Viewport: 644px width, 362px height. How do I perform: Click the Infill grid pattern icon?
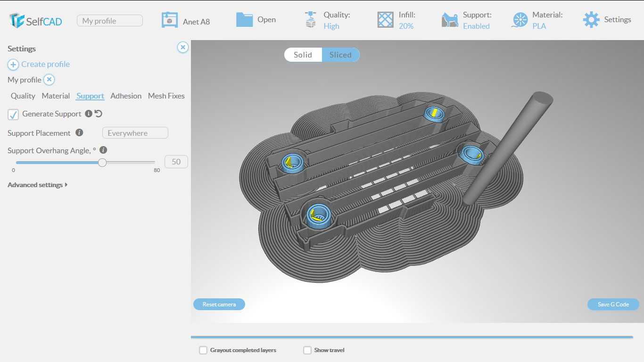tap(385, 20)
